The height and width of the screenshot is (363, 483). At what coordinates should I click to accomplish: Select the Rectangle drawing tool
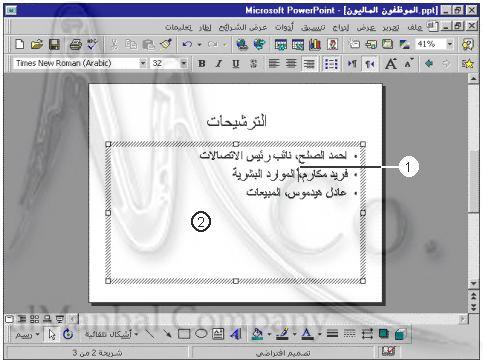pos(184,334)
